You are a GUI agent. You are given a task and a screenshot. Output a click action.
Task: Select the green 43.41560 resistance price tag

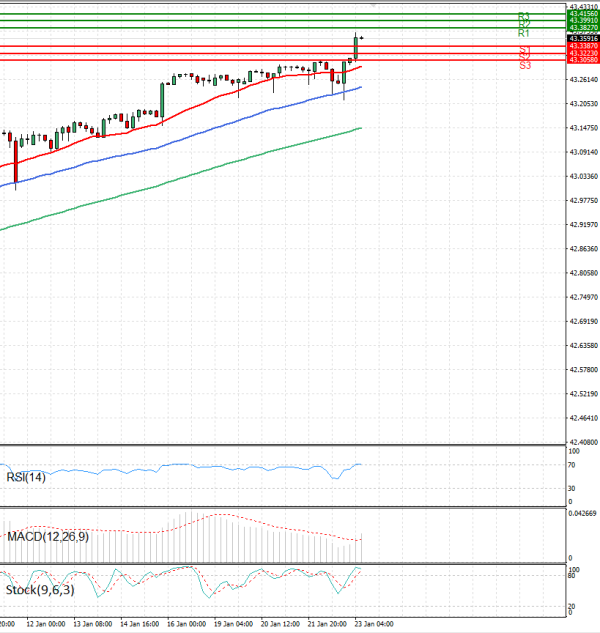pos(581,13)
